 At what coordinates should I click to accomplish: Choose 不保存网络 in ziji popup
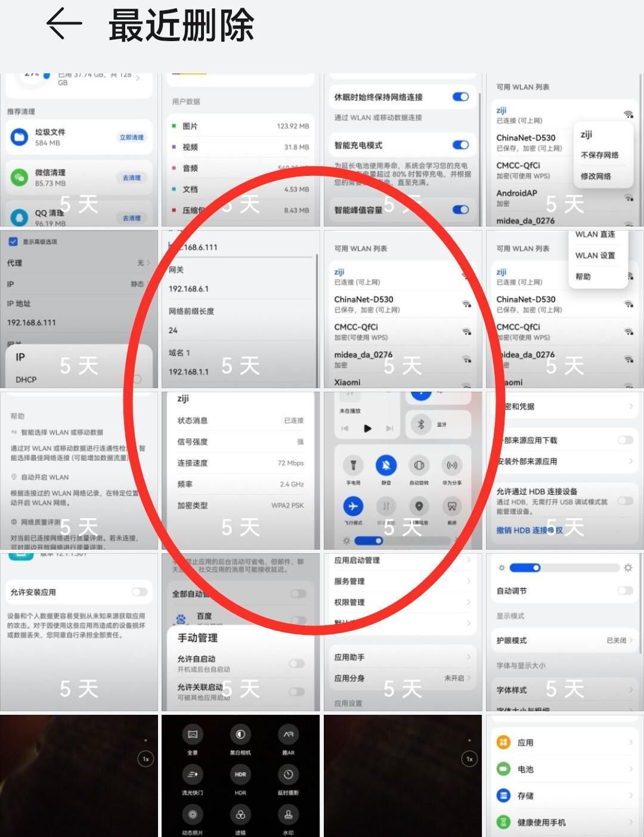[599, 155]
